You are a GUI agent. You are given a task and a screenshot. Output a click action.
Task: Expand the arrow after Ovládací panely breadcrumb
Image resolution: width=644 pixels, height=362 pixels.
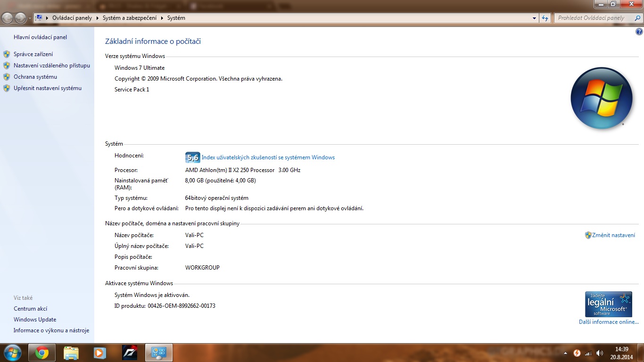(97, 18)
